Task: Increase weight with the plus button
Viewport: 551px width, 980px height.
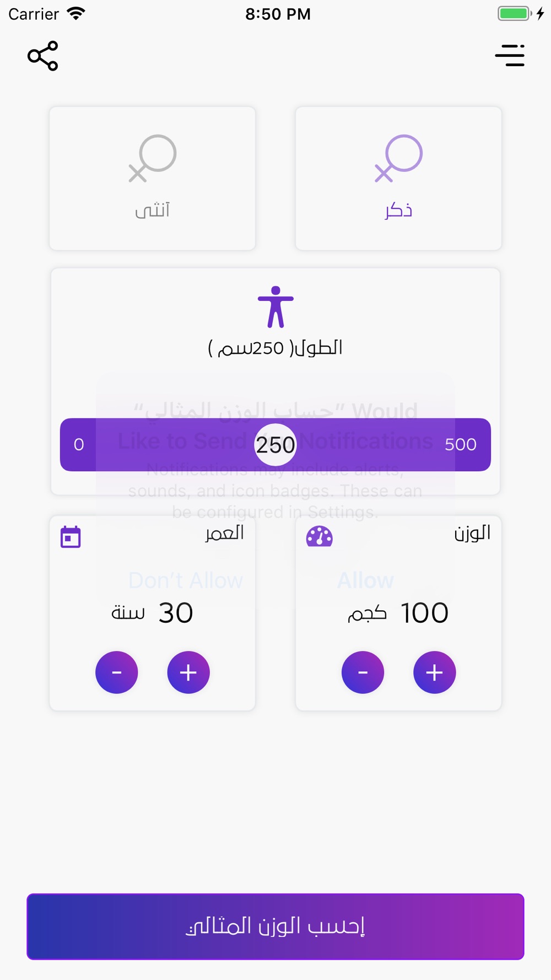Action: (435, 672)
